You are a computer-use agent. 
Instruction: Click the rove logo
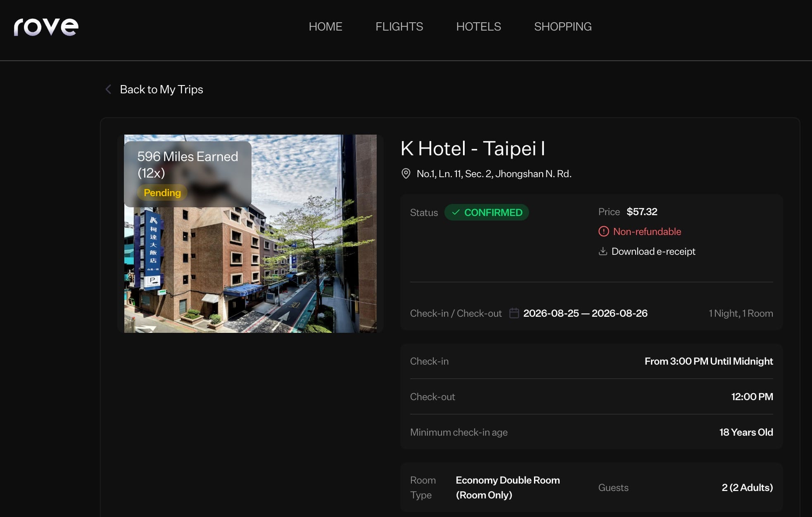[x=46, y=27]
